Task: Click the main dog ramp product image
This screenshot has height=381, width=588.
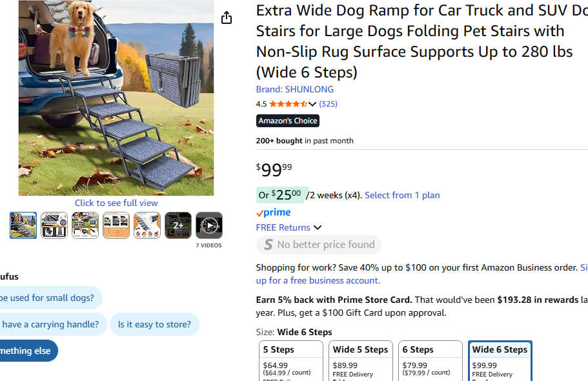Action: pyautogui.click(x=116, y=98)
